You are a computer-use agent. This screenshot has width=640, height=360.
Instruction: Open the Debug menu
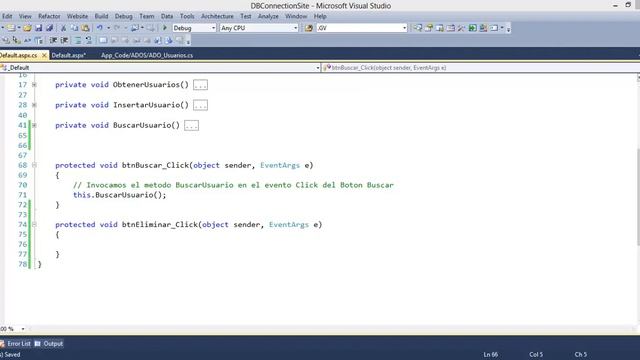(123, 16)
